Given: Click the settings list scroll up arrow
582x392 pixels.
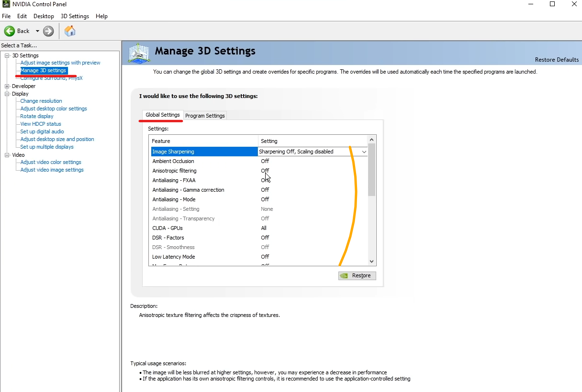Looking at the screenshot, I should (372, 139).
